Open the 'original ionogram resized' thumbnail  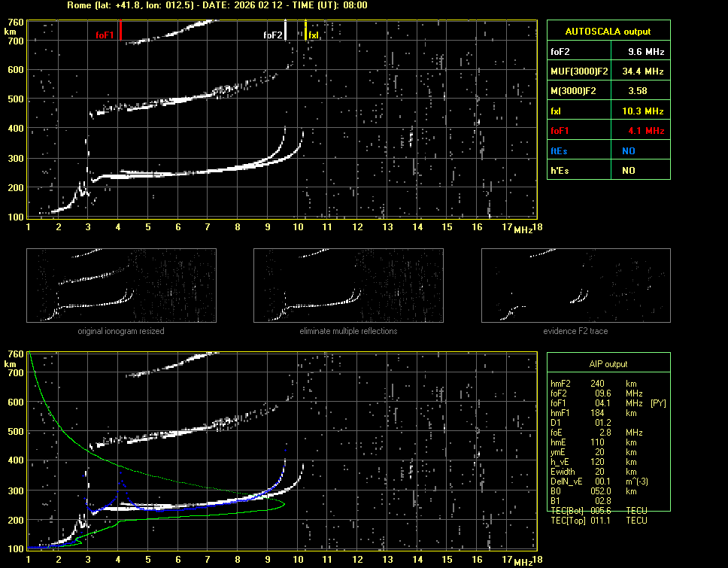(121, 287)
